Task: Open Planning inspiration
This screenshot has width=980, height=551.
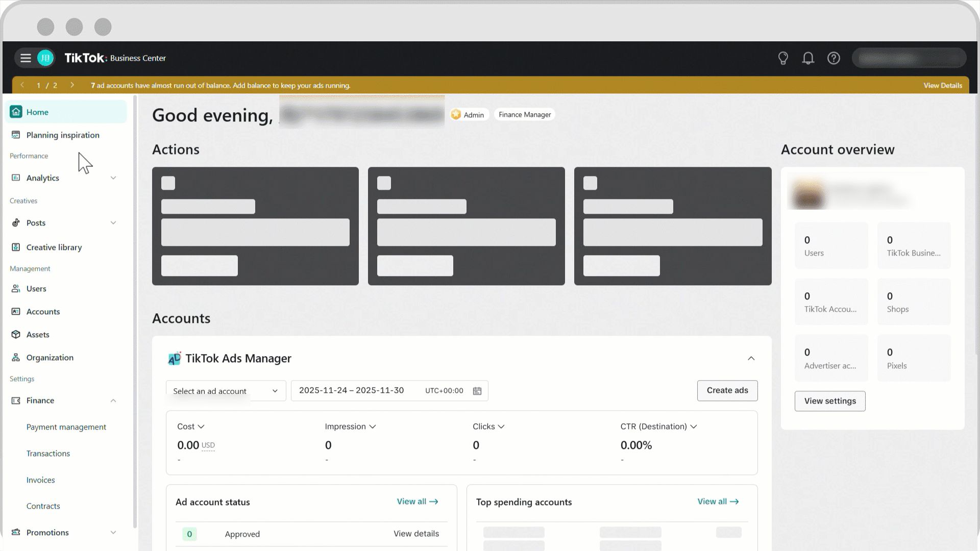Action: 63,135
